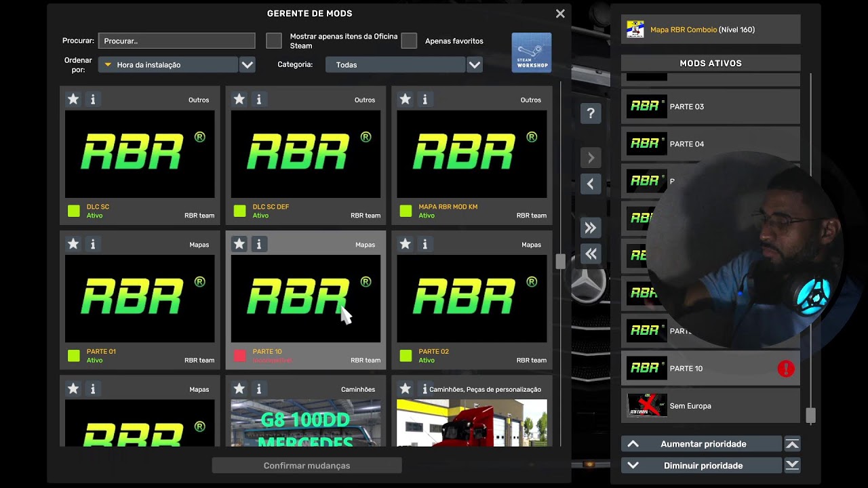Screen dimensions: 868x488
Task: Favorite the G8 100DD Mercedes mod star
Action: 239,389
